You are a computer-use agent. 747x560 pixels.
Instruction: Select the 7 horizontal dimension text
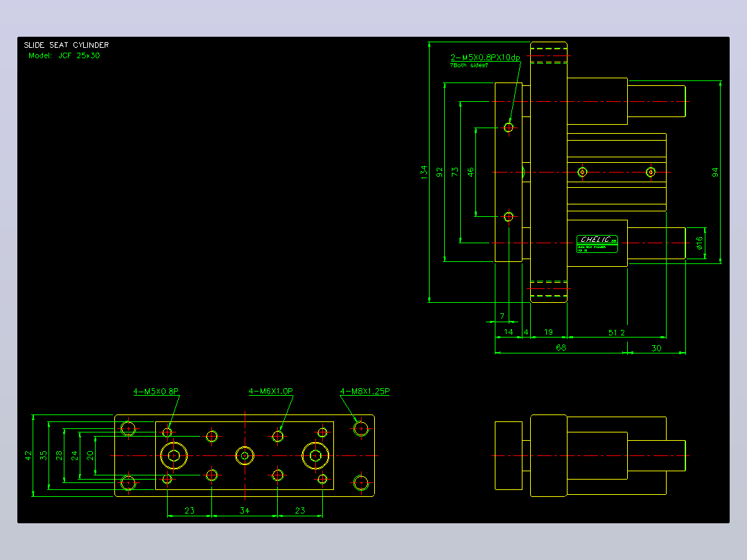click(x=502, y=316)
